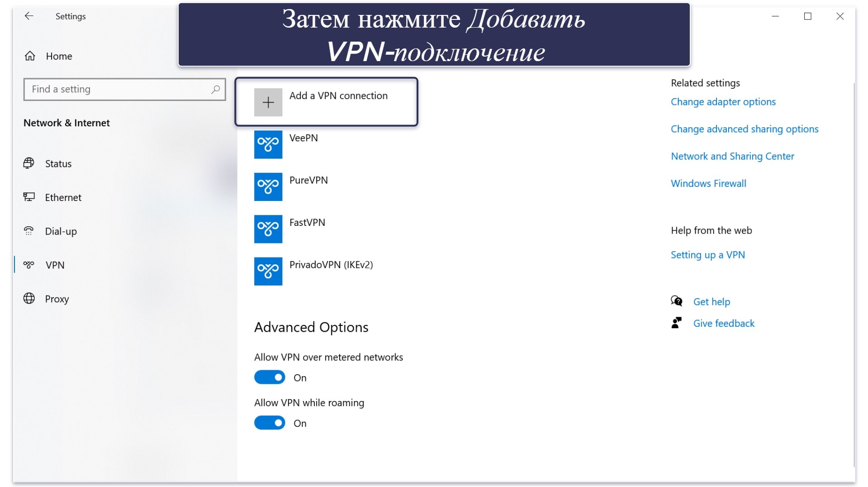Focus the Find a setting field

coord(125,89)
